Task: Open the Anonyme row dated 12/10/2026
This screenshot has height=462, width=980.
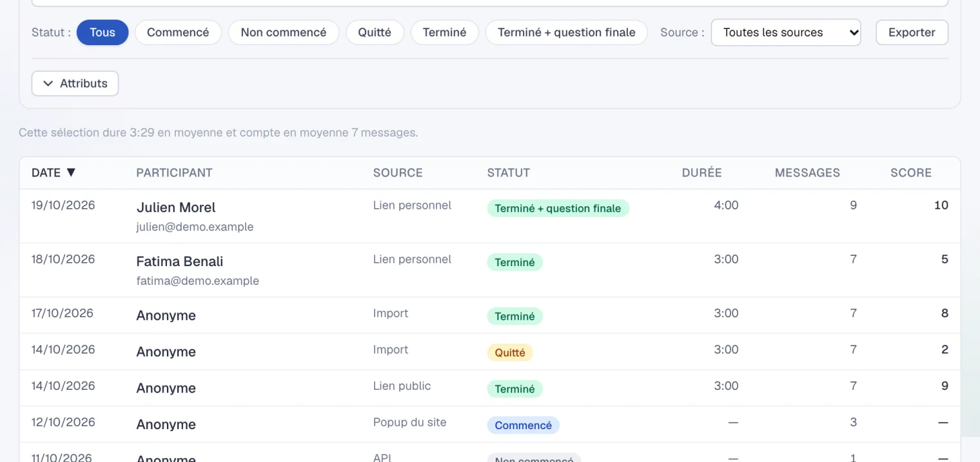Action: pyautogui.click(x=490, y=424)
